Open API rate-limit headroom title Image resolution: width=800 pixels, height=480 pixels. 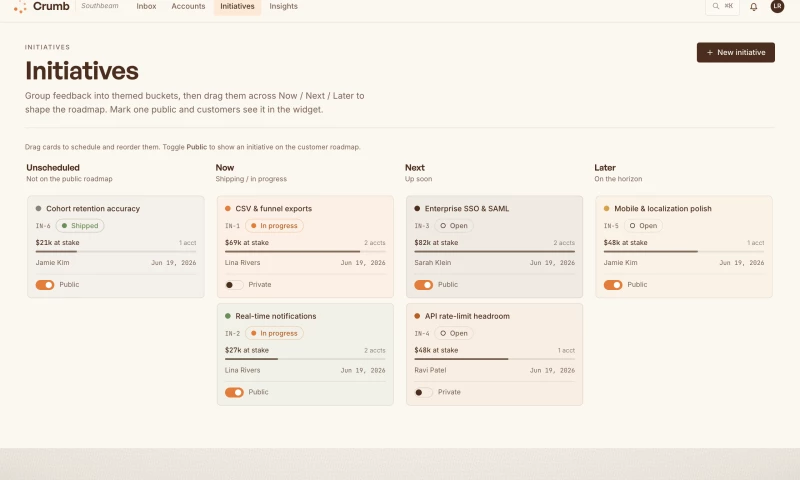[467, 316]
